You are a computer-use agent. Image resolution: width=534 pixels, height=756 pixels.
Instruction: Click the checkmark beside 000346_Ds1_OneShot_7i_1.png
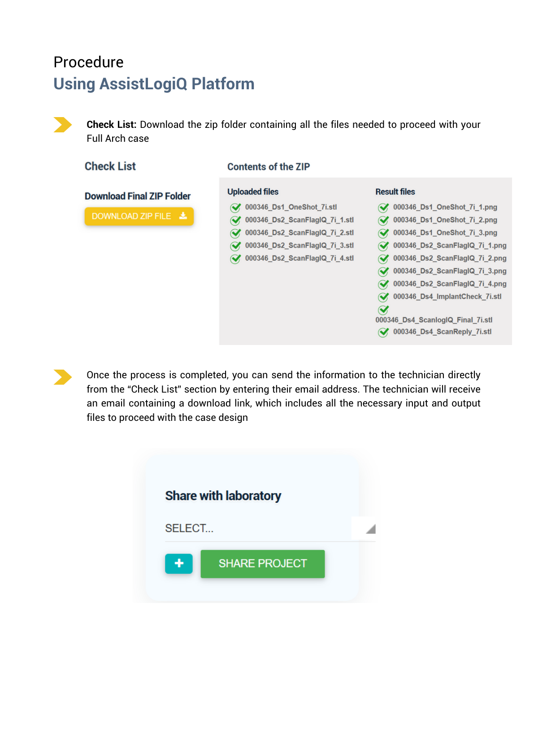pos(383,207)
